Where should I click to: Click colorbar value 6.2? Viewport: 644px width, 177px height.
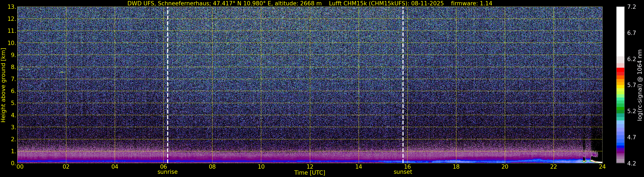[632, 59]
